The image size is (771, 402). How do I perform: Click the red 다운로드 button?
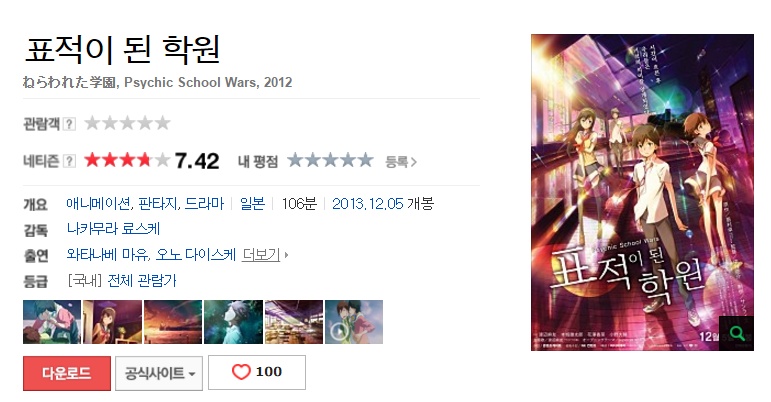[x=67, y=373]
